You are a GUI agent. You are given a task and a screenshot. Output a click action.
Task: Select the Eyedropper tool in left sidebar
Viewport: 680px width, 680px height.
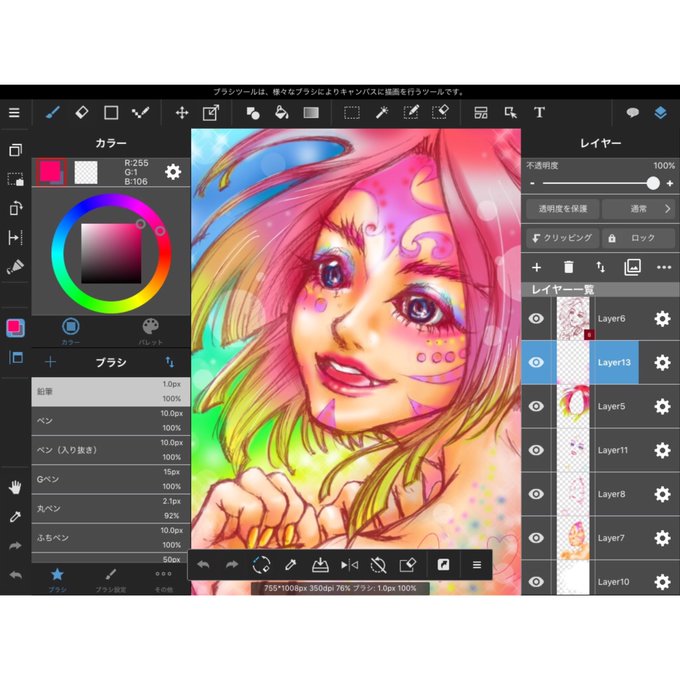coord(15,517)
